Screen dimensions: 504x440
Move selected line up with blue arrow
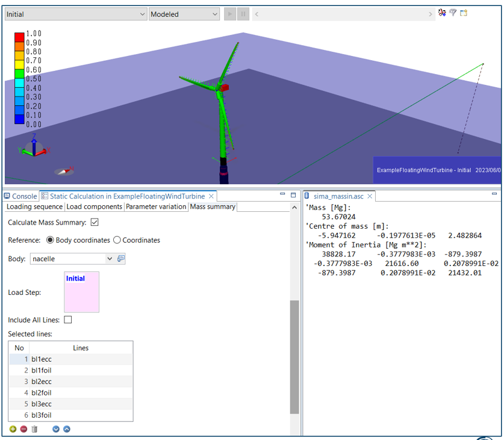tap(67, 429)
